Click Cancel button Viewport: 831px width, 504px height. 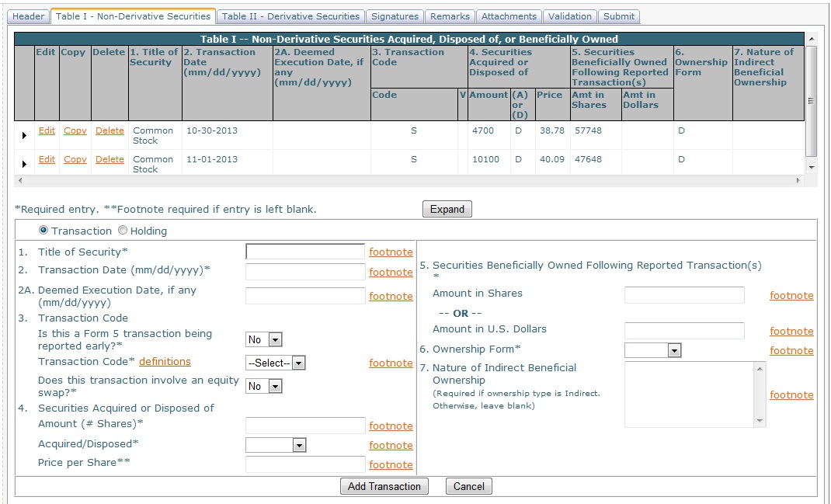click(x=469, y=486)
